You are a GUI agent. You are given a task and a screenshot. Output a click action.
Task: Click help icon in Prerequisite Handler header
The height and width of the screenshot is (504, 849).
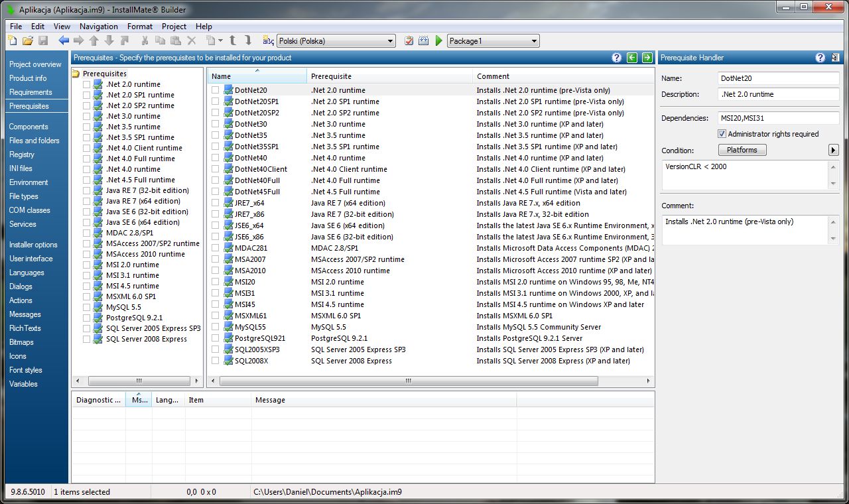pos(820,58)
